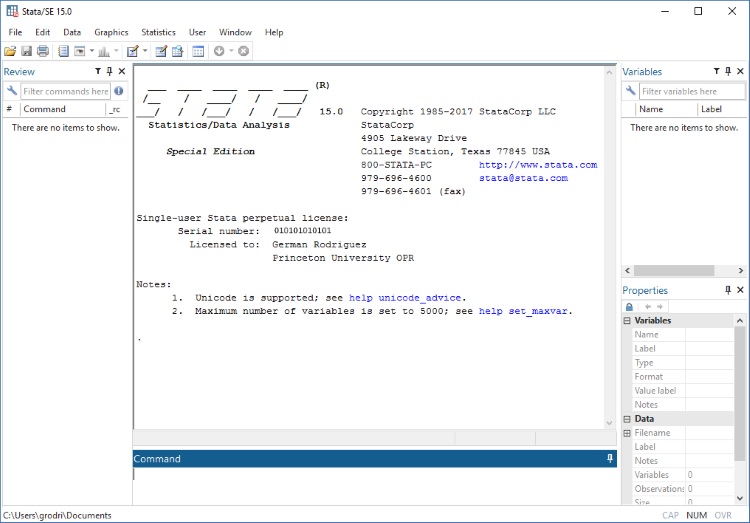Click the help unicode_advice link
This screenshot has width=750, height=523.
coord(407,298)
